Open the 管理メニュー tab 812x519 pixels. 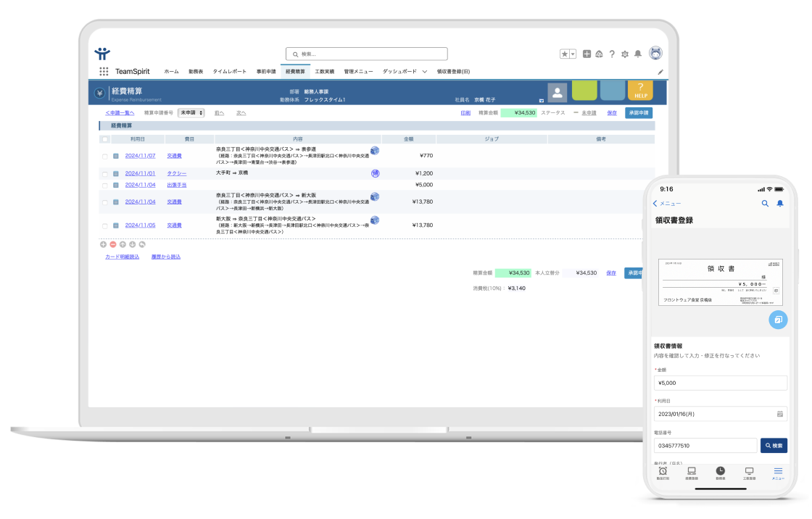pos(358,72)
